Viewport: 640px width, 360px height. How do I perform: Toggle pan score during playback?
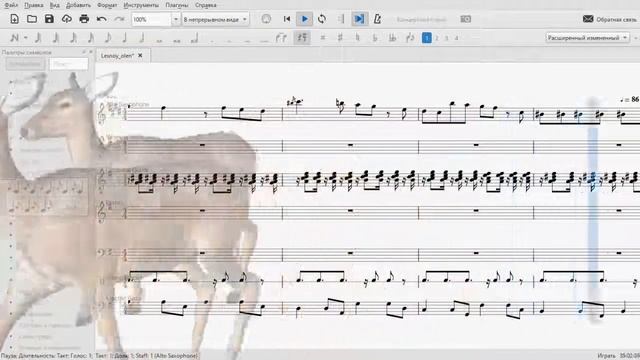pos(359,19)
